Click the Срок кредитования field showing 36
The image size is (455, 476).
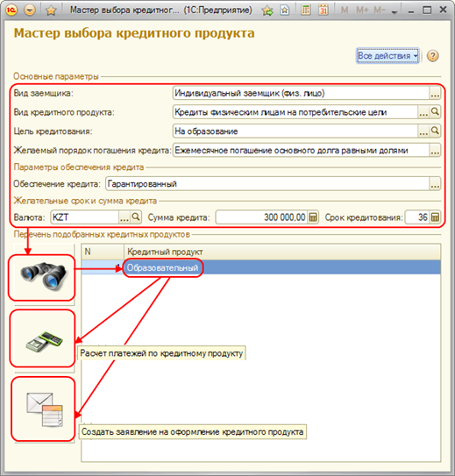[417, 217]
